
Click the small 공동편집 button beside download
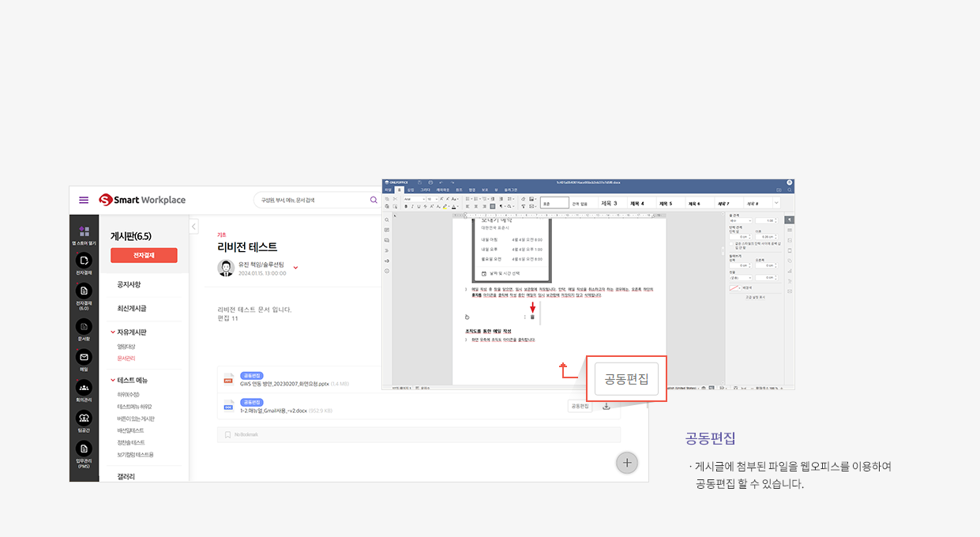(x=580, y=406)
